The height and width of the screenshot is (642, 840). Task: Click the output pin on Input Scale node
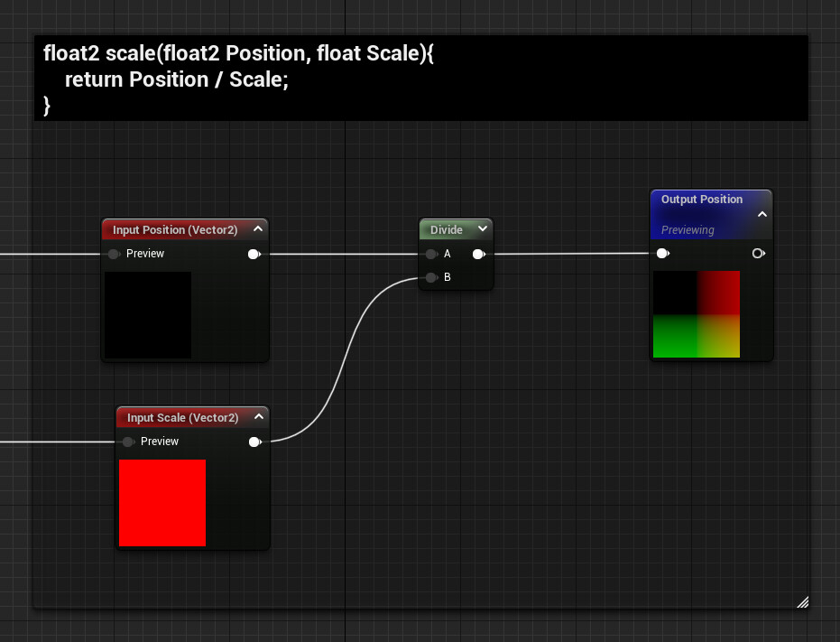pos(254,442)
